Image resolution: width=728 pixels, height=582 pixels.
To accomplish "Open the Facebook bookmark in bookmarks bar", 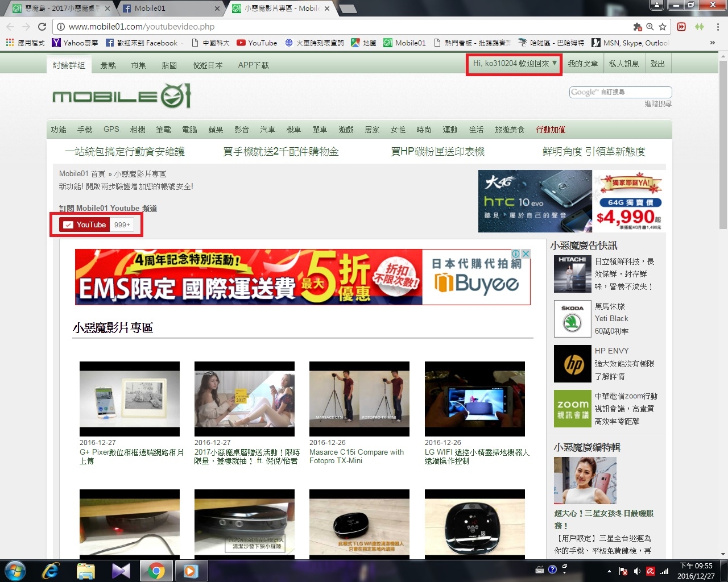I will click(142, 43).
